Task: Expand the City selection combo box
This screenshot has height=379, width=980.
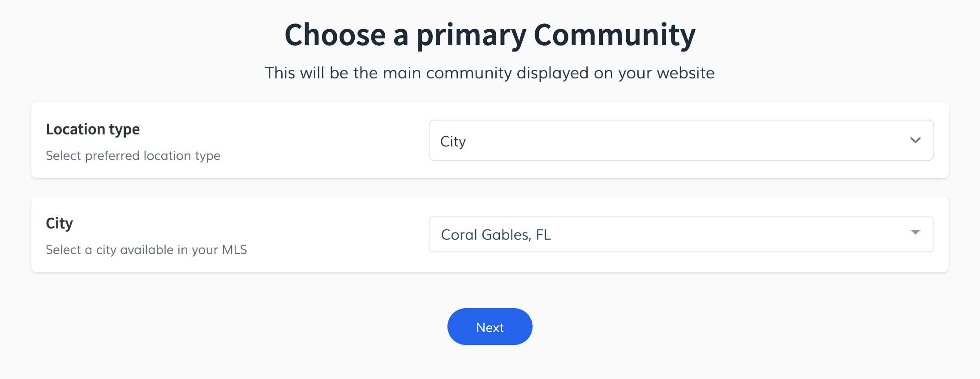Action: [681, 234]
